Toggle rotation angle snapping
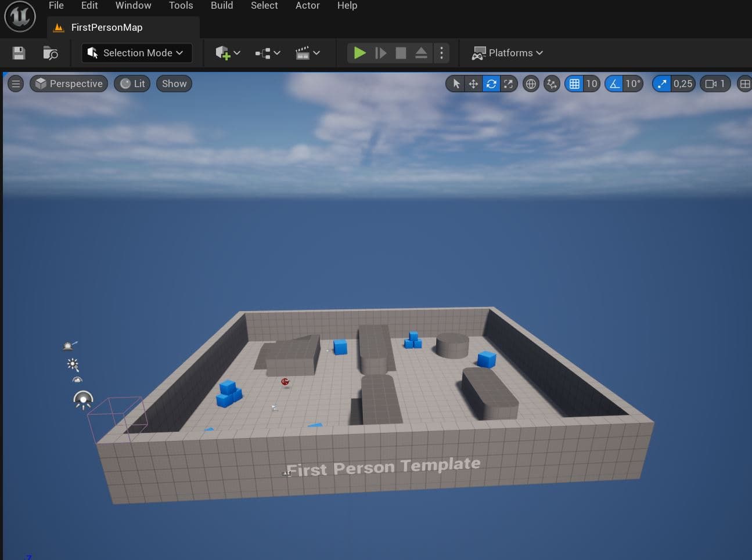This screenshot has width=752, height=560. 614,84
